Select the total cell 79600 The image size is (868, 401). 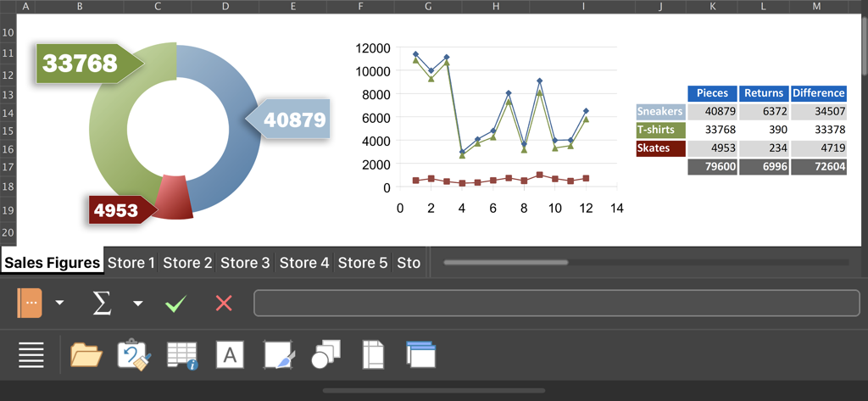tap(712, 167)
